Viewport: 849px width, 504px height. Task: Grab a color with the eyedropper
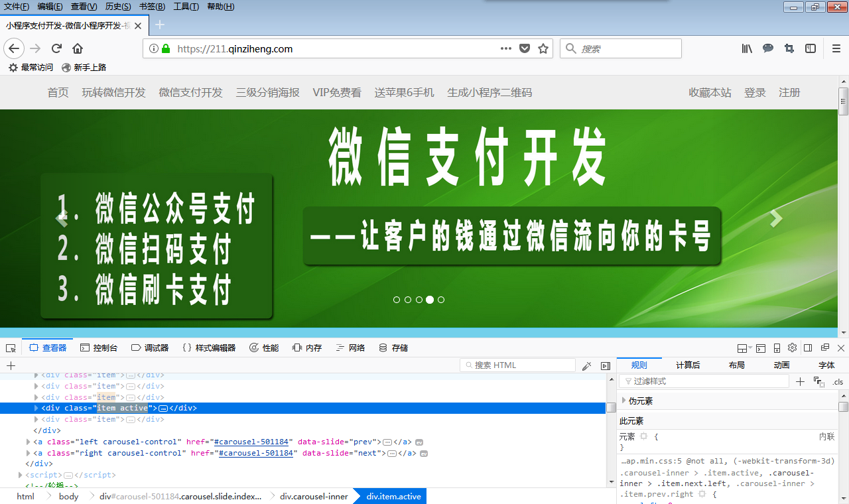click(x=586, y=365)
